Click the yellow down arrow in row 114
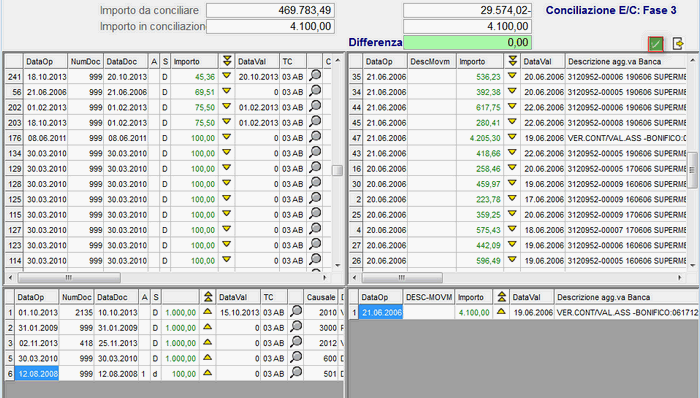700x398 pixels. click(227, 260)
